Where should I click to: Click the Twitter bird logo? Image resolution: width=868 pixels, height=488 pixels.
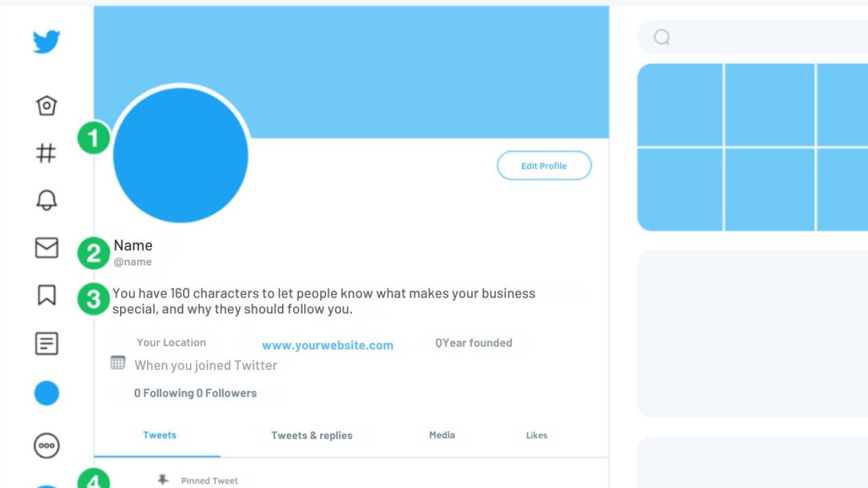(x=46, y=42)
